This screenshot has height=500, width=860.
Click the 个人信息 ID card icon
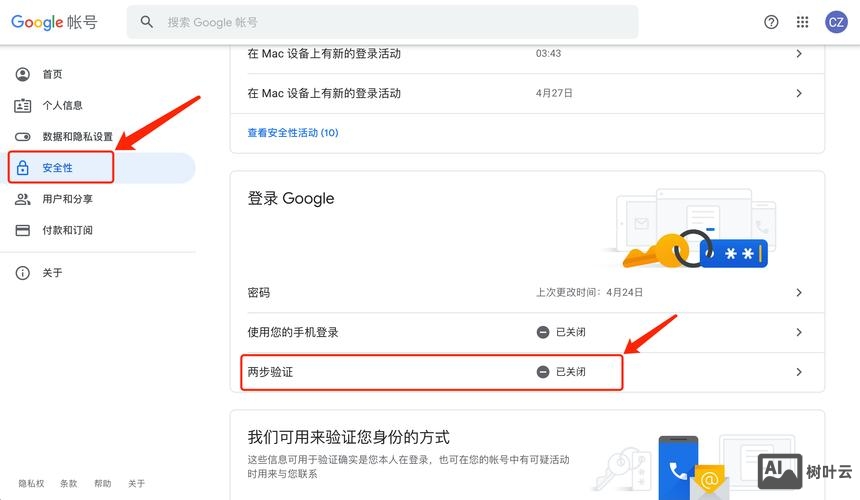point(22,105)
